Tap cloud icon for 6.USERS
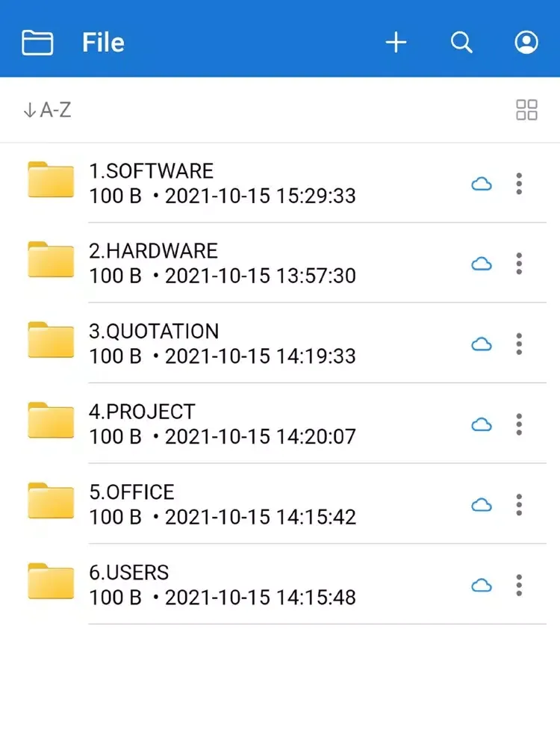Screen dimensions: 560x747 482,586
